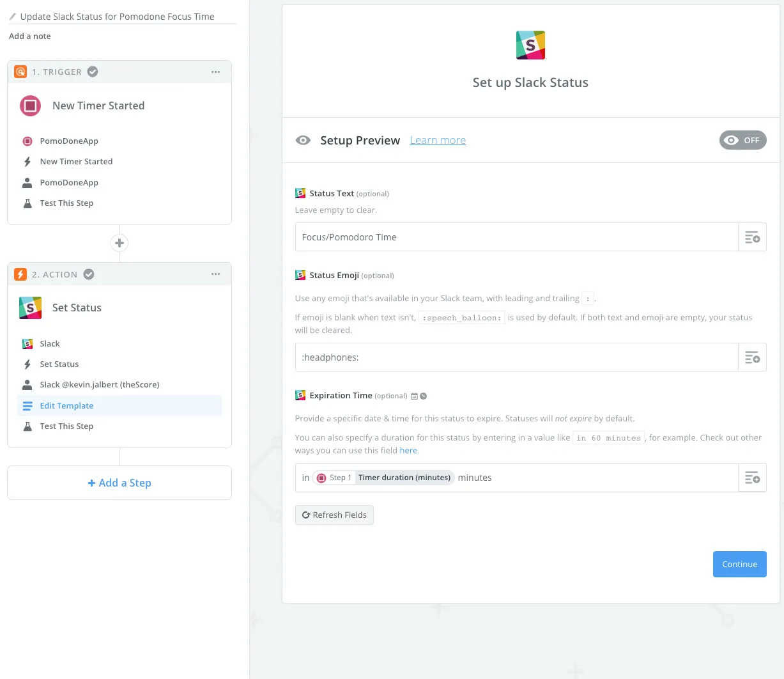
Task: Click the Add a Step button
Action: click(x=119, y=483)
